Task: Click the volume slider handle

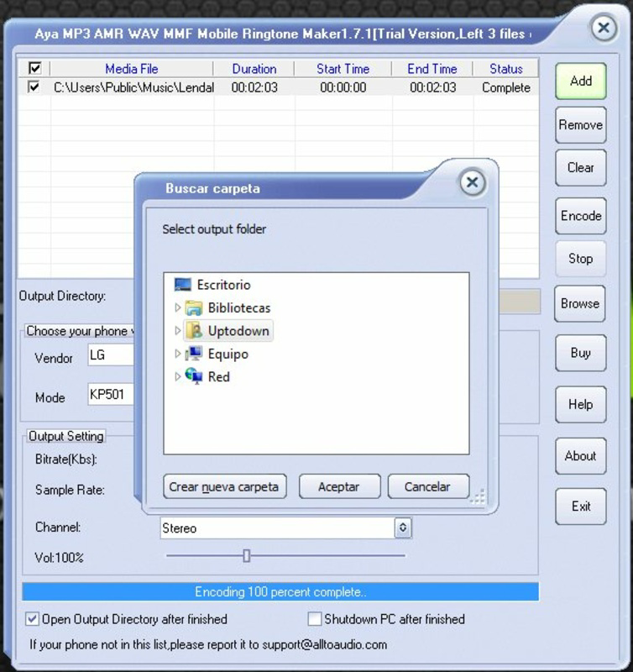Action: [x=246, y=556]
